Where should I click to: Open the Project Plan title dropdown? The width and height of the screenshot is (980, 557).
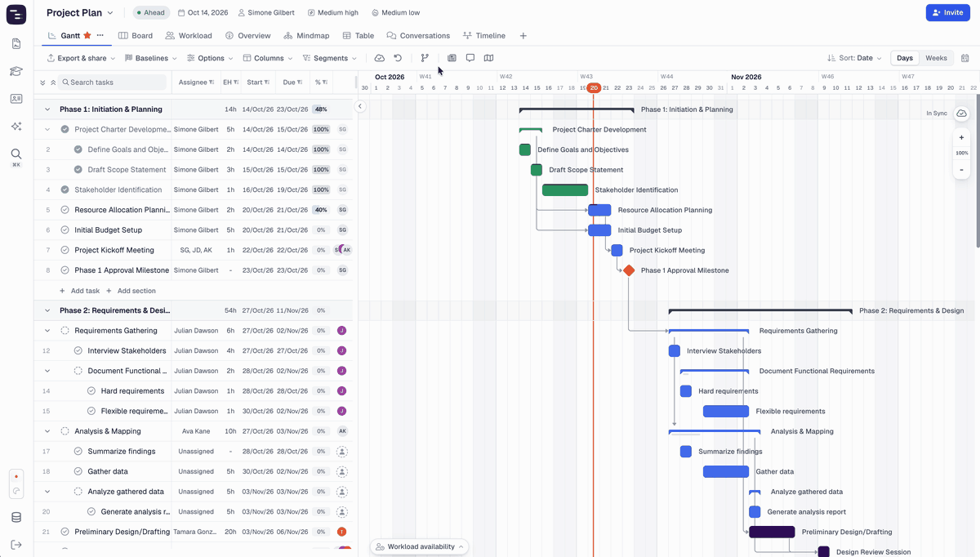(80, 13)
